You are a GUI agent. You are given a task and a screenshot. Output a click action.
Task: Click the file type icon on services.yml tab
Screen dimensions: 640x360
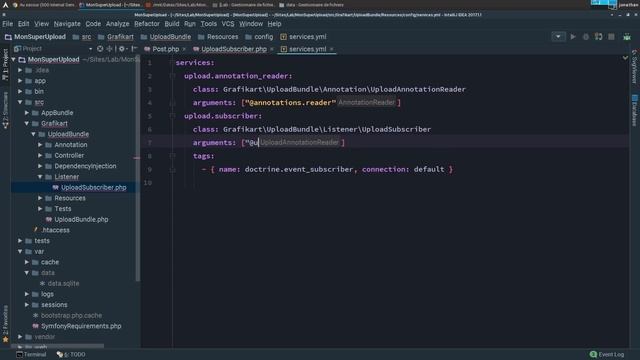[284, 49]
